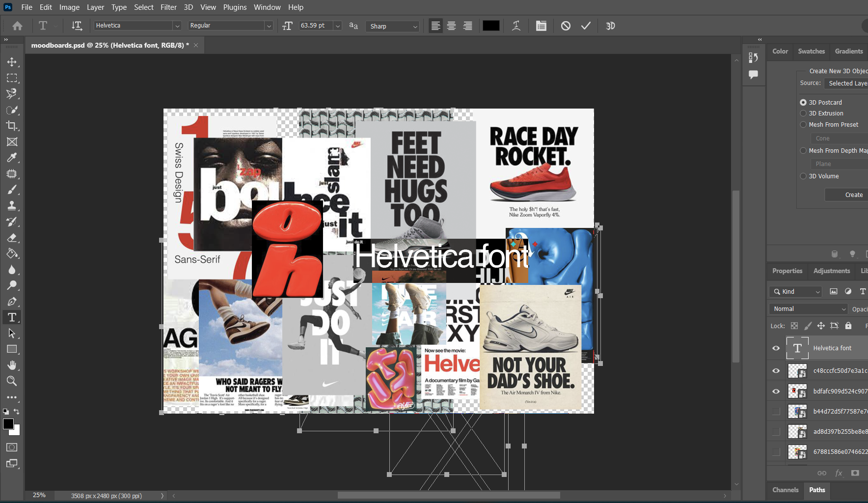Image resolution: width=868 pixels, height=503 pixels.
Task: Show the b44d72d5f77587e7 layer
Action: [x=776, y=411]
